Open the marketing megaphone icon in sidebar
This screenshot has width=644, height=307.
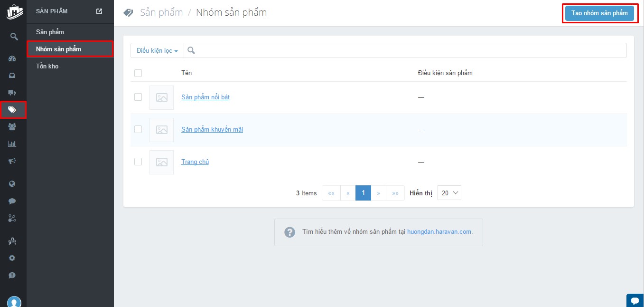[13, 161]
